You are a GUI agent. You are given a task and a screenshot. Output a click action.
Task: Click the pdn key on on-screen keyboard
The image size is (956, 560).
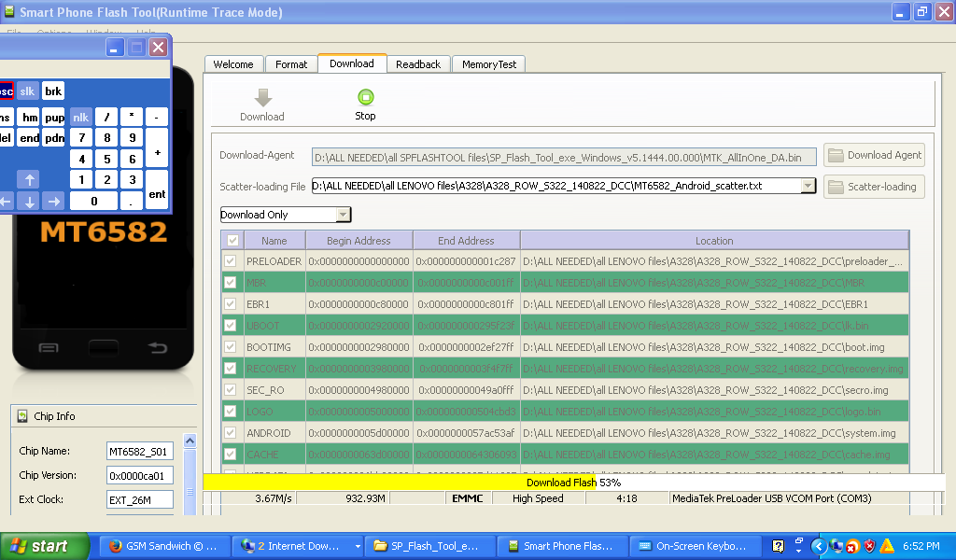coord(54,138)
